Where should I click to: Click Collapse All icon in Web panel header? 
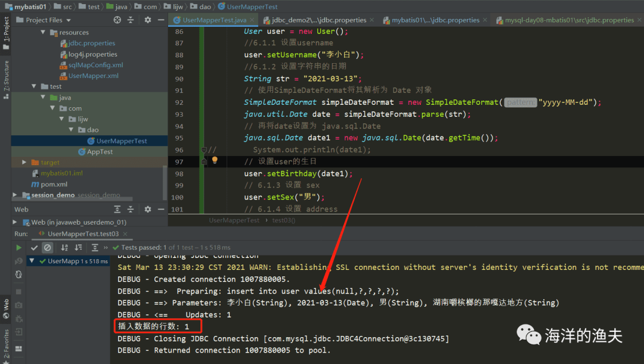pyautogui.click(x=131, y=209)
